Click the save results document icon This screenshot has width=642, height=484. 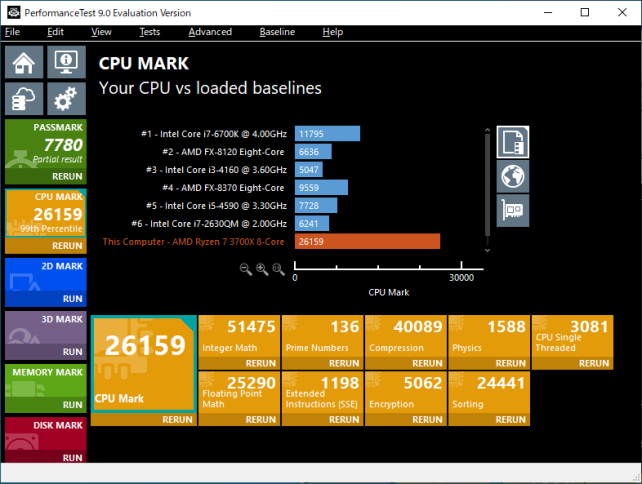513,142
